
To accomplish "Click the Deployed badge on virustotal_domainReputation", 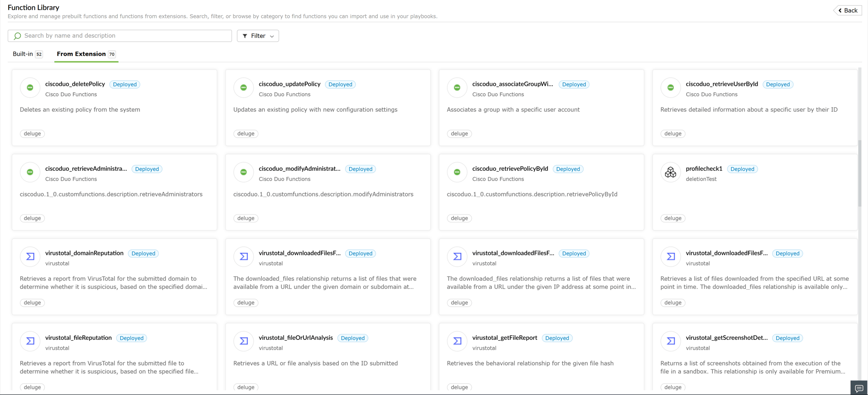I will point(143,254).
